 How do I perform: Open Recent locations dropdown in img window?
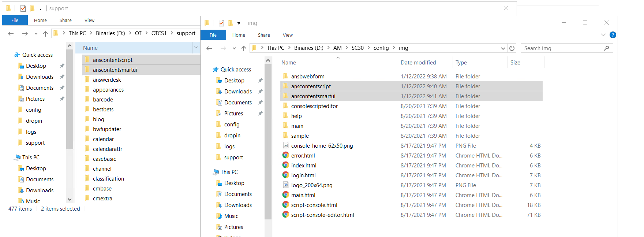click(x=234, y=48)
